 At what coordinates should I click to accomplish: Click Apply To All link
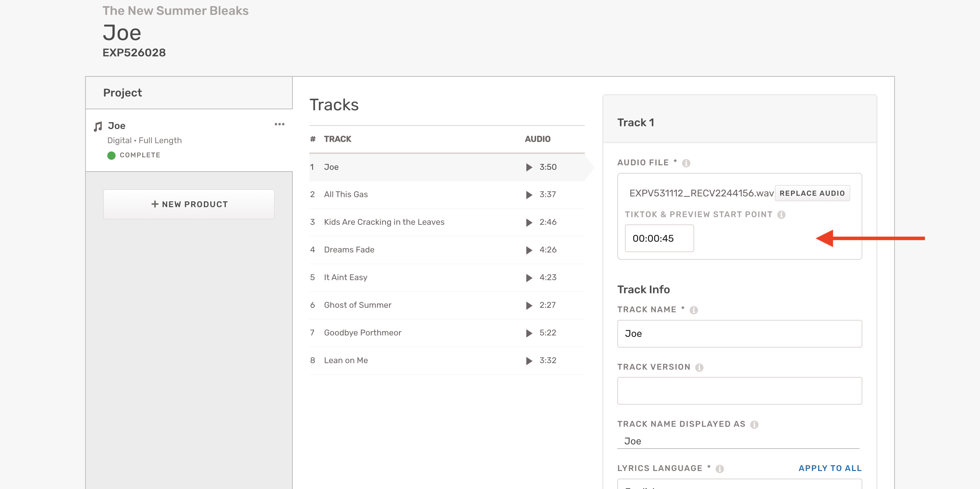click(x=830, y=468)
